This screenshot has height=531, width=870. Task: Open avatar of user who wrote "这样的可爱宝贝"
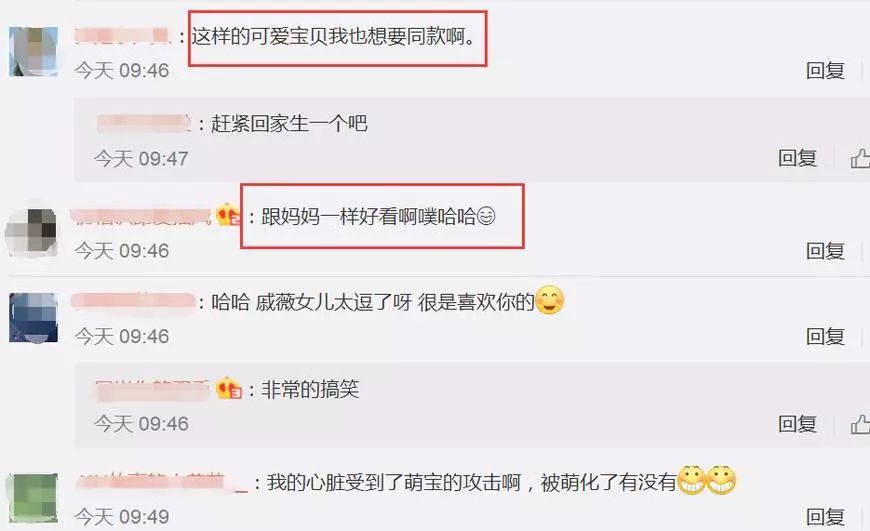coord(33,51)
